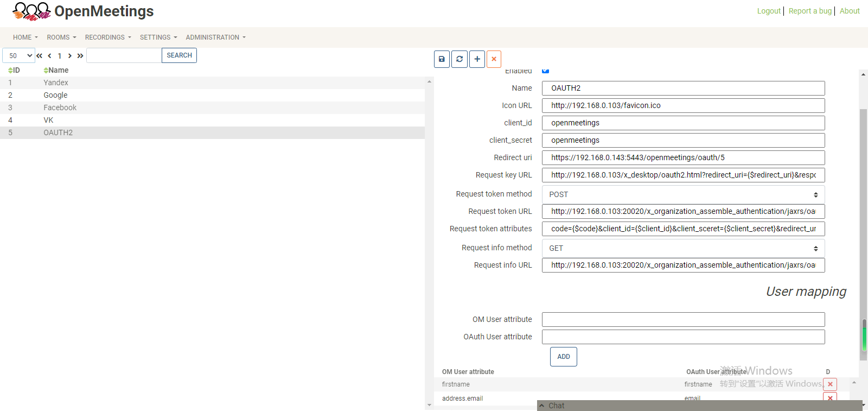
Task: Go to the previous page arrow
Action: (x=49, y=56)
